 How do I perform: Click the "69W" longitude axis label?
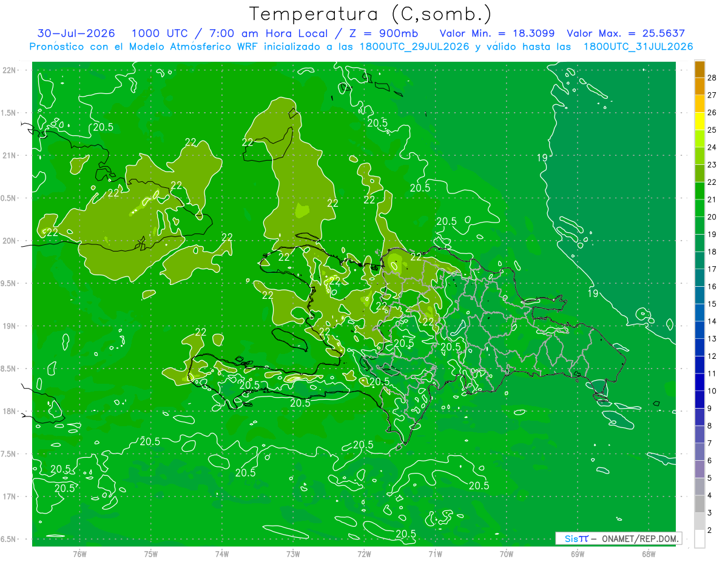click(578, 554)
